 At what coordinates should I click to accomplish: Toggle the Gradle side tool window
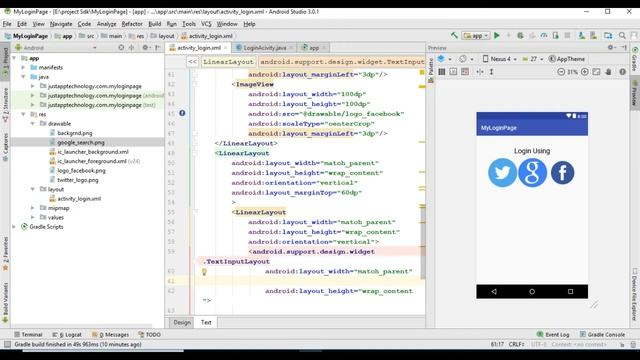635,59
